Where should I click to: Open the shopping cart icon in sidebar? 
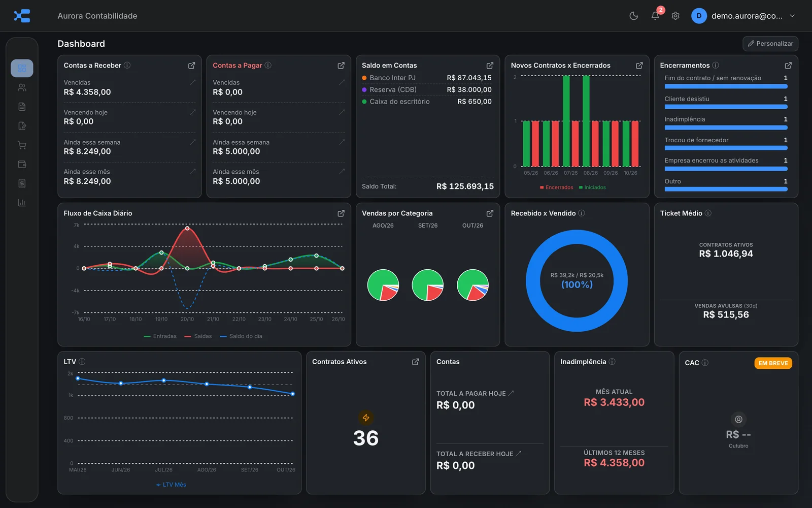click(22, 145)
